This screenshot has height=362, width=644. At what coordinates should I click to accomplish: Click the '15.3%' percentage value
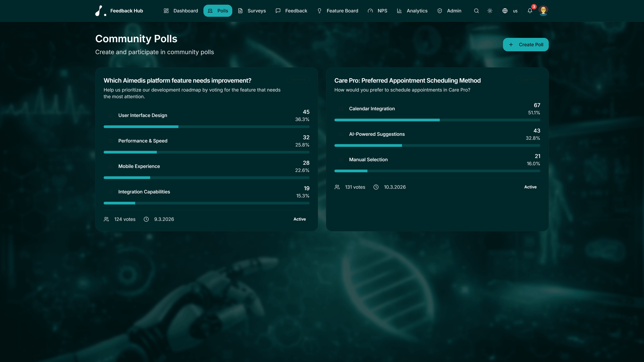(303, 196)
